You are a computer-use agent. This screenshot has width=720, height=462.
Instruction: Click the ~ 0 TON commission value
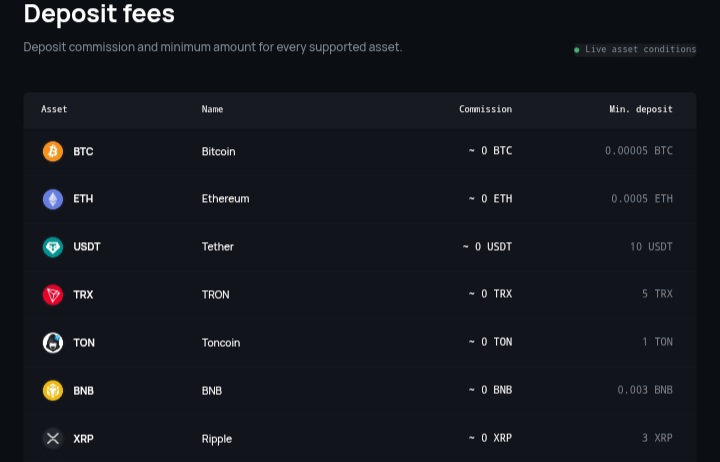(490, 342)
